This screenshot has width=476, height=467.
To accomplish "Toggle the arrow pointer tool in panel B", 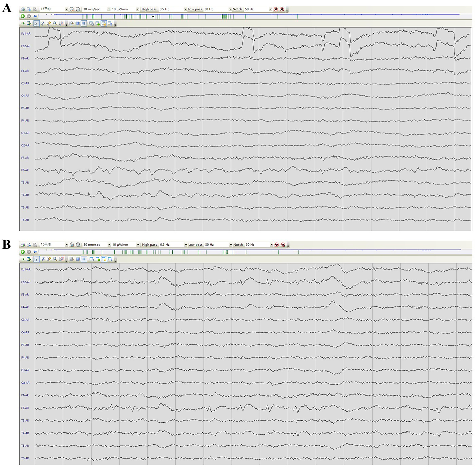I will [x=36, y=259].
